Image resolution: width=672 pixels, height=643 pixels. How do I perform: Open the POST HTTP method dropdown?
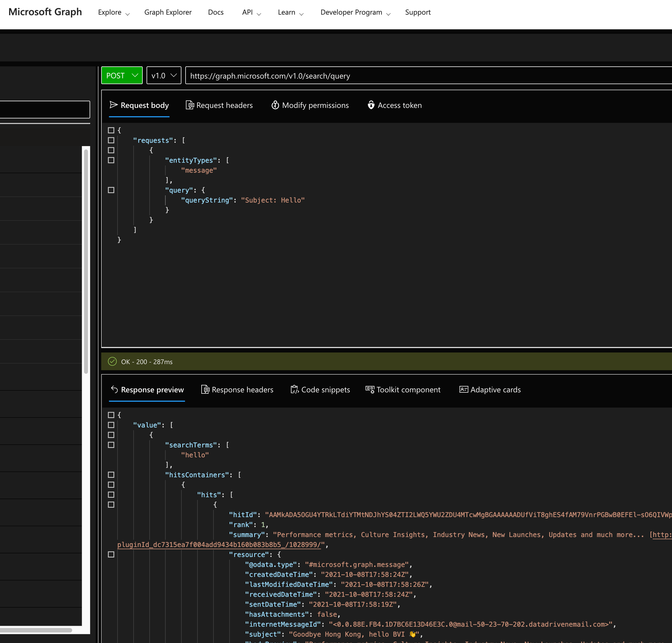coord(122,76)
